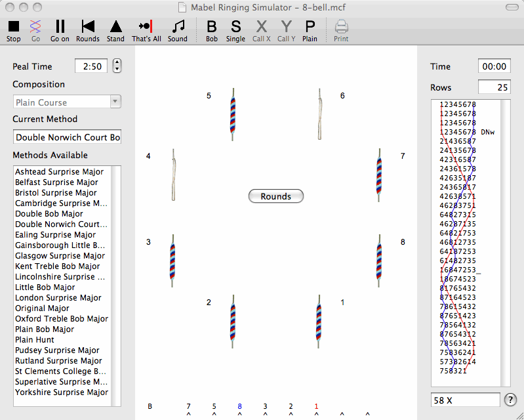524x420 pixels.
Task: Click bell 6 rope tail
Action: [320, 115]
